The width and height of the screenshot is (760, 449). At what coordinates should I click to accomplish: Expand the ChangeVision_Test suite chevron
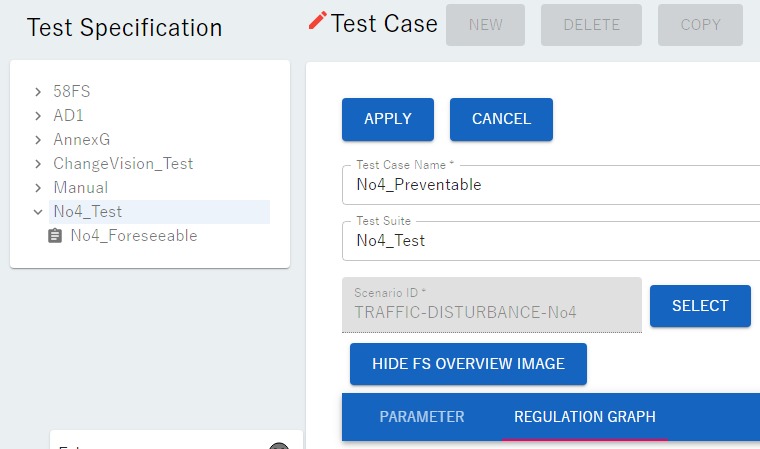[38, 164]
